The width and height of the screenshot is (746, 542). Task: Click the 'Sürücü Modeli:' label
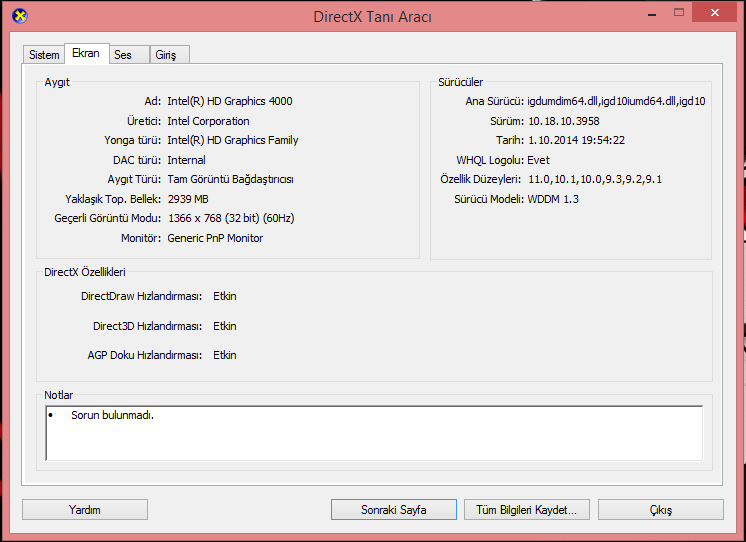coord(489,199)
